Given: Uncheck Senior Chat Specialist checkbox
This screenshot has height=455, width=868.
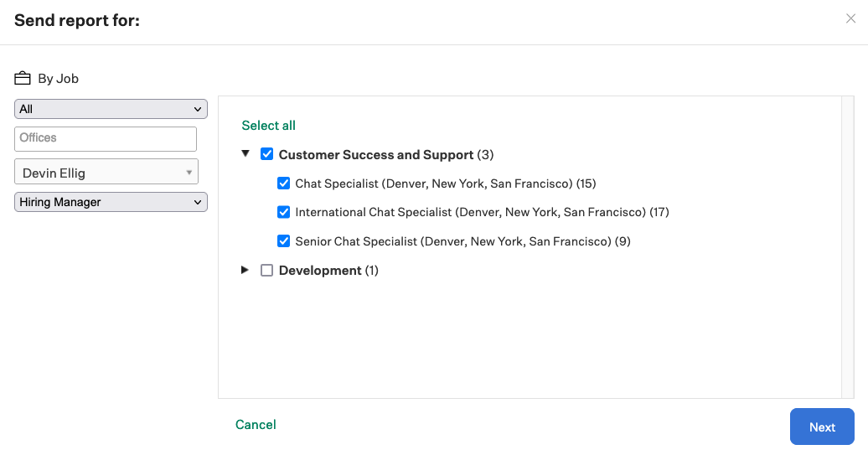Looking at the screenshot, I should coord(283,240).
